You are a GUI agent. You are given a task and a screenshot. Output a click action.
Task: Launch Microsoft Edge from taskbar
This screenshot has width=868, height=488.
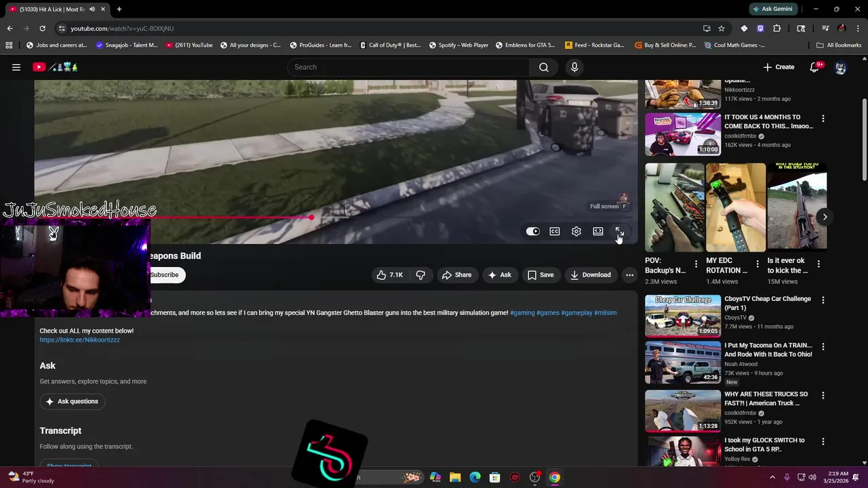click(475, 477)
